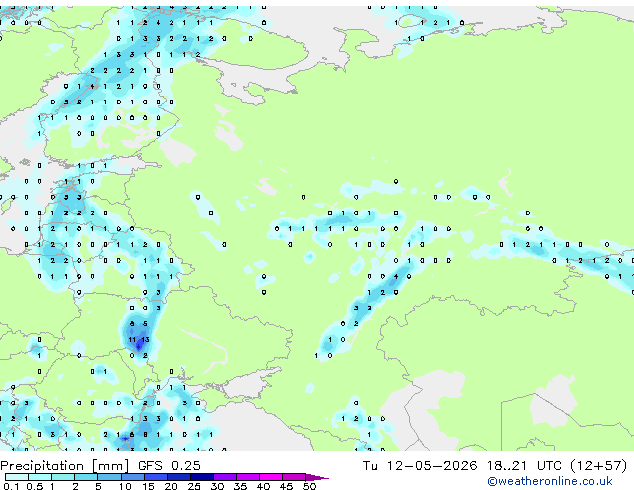Viewport: 634px width, 490px height.
Task: Click the 'Precipitation [mm]' title text
Action: pos(64,466)
